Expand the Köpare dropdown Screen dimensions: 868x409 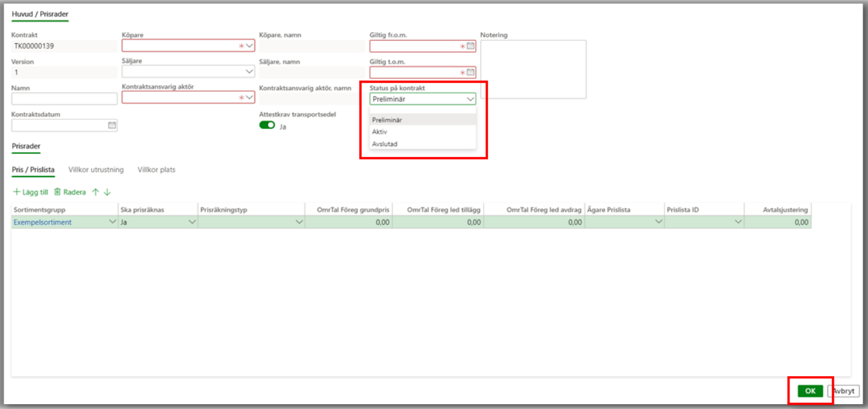(x=249, y=46)
